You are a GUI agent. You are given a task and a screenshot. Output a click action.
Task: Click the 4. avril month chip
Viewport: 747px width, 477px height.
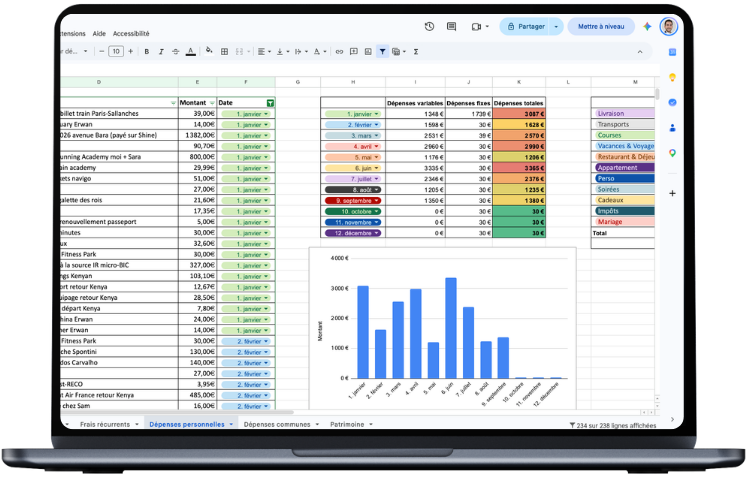click(x=353, y=146)
